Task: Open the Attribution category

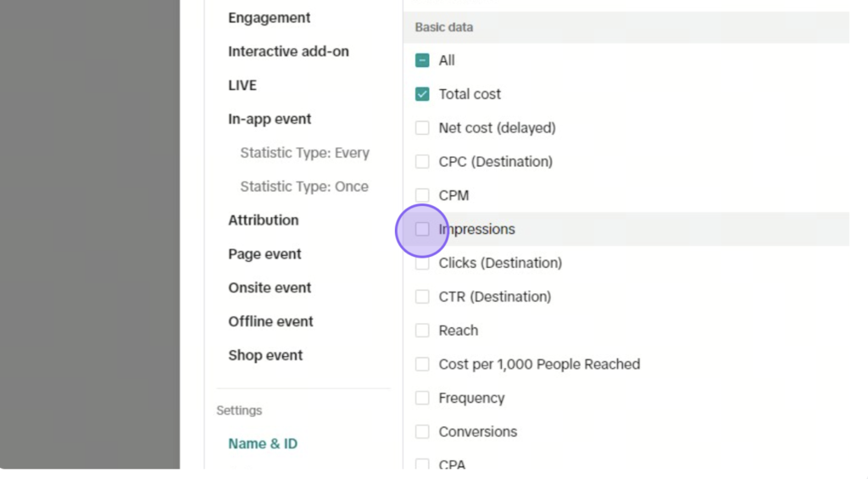Action: point(264,220)
